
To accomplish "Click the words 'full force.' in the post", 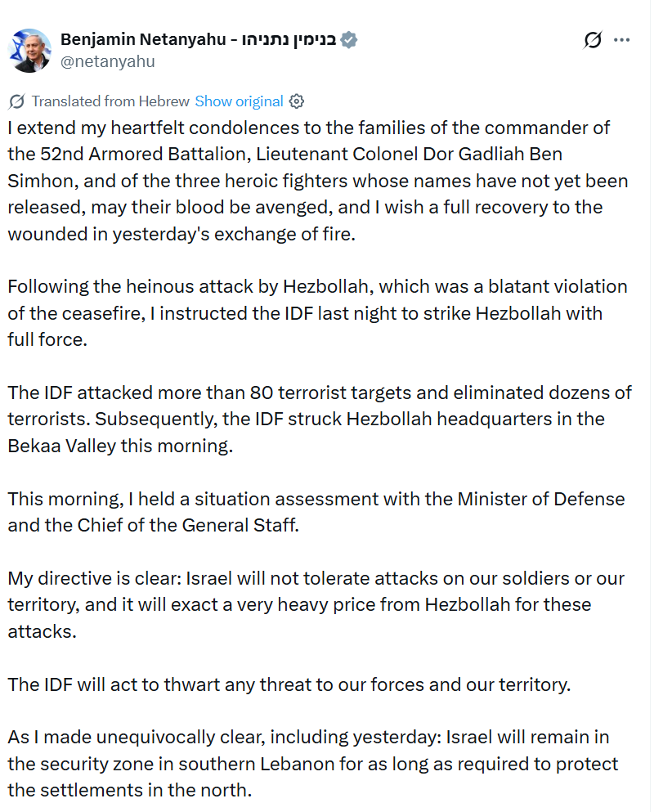I will [47, 339].
